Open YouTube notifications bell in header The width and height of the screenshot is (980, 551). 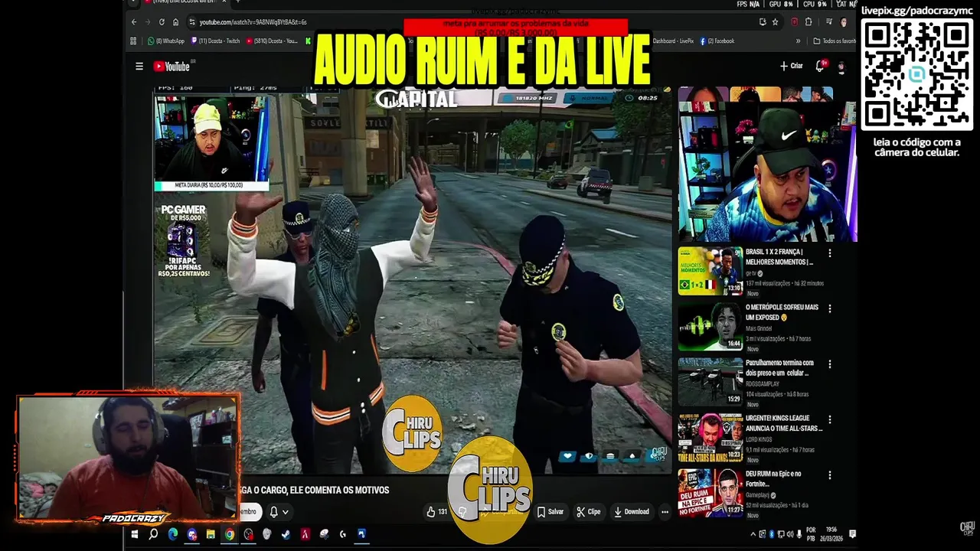[x=820, y=67]
